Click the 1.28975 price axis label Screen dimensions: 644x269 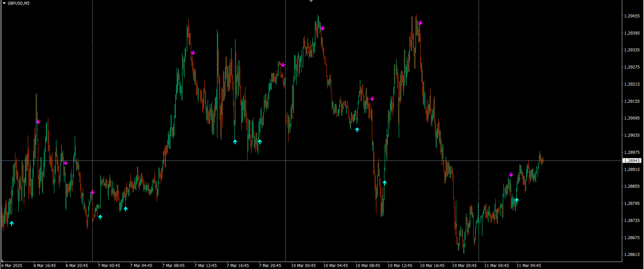[632, 152]
